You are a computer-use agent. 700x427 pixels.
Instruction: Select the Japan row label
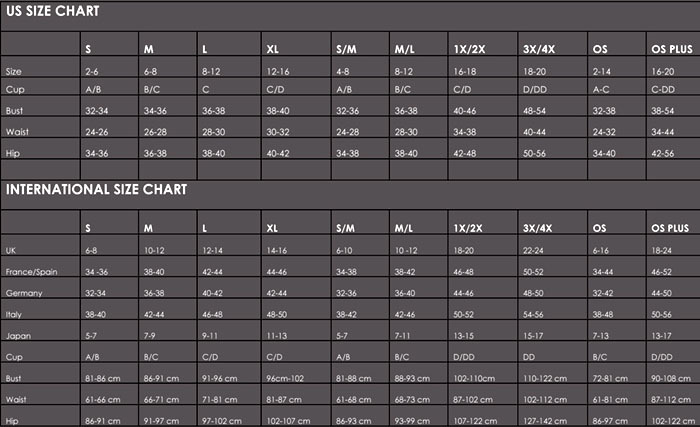(x=18, y=336)
